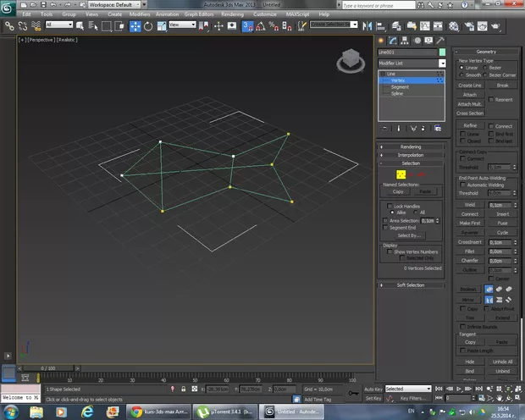Click the 3ds Max application logo button
This screenshot has width=525, height=420.
[8, 7]
